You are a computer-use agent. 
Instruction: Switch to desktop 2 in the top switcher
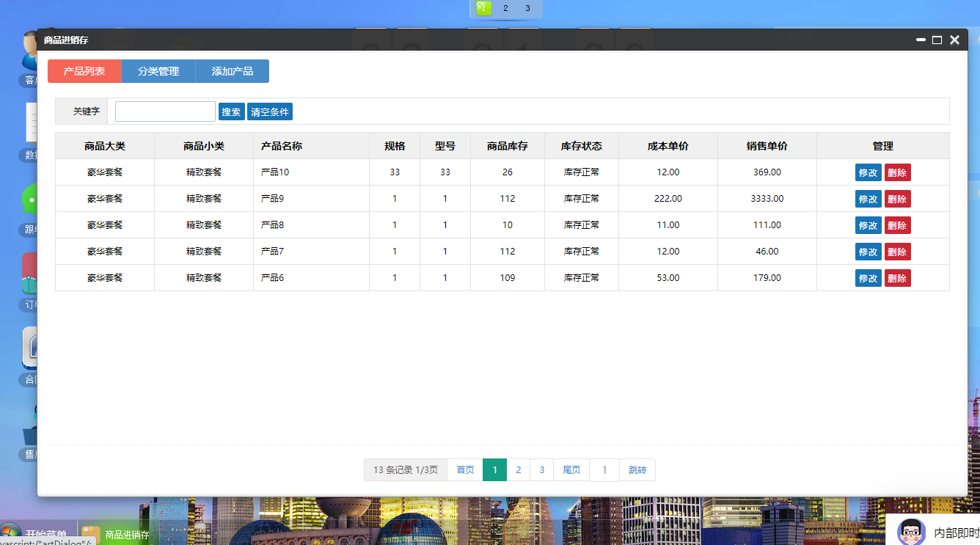(505, 8)
